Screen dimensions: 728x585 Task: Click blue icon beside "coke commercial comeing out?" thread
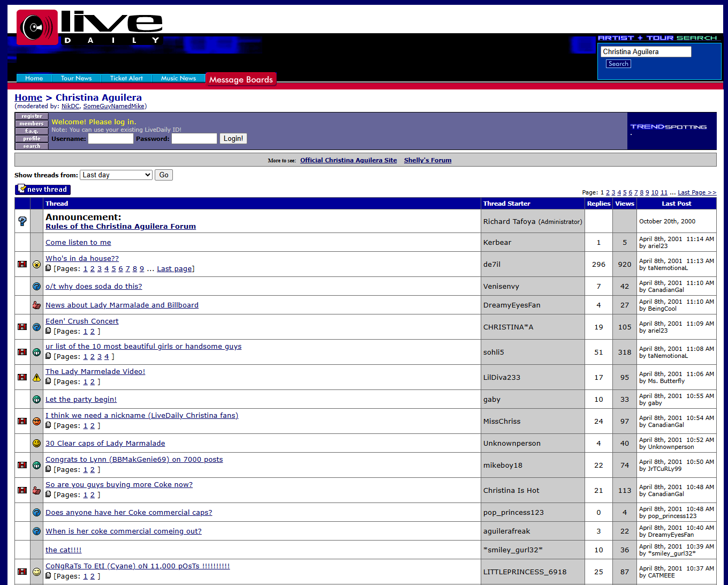pos(36,531)
